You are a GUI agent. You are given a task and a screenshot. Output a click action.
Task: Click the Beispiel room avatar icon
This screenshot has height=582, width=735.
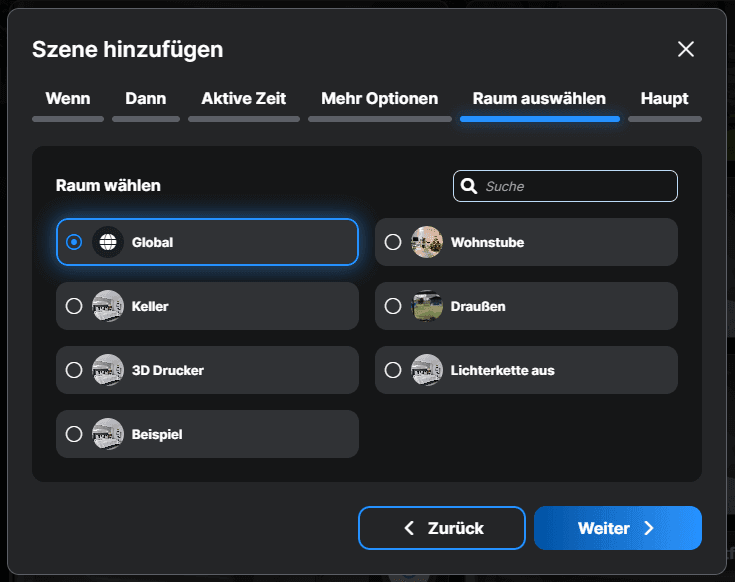click(x=108, y=434)
